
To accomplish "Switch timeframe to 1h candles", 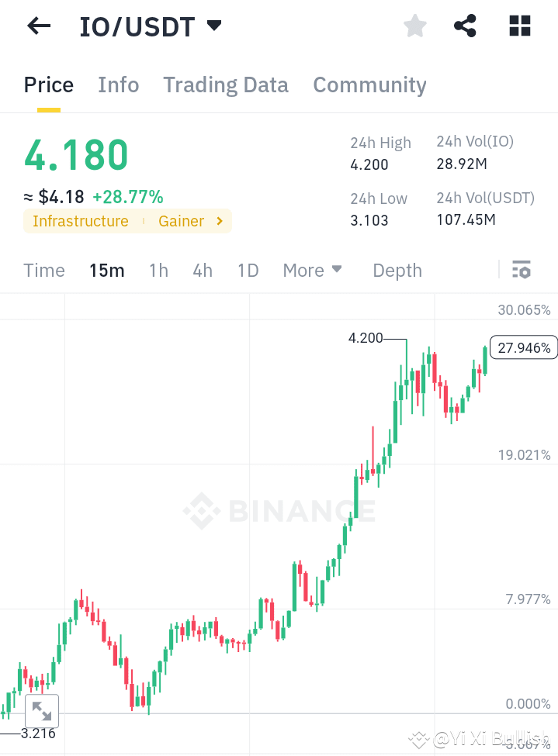I will tap(158, 270).
